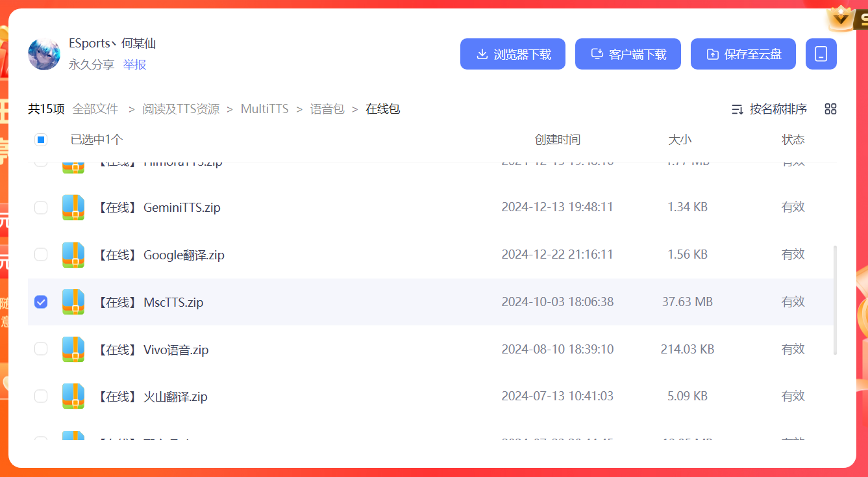Image resolution: width=868 pixels, height=477 pixels.
Task: Click the MscTTS.zip file icon
Action: tap(73, 302)
